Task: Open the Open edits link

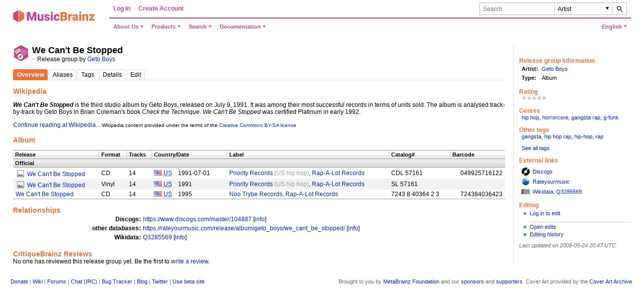Action: click(x=543, y=227)
